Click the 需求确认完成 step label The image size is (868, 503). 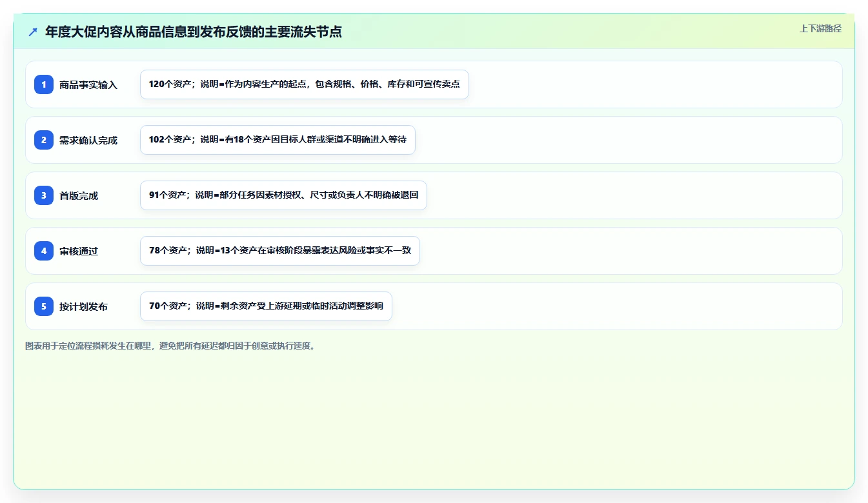(x=88, y=140)
